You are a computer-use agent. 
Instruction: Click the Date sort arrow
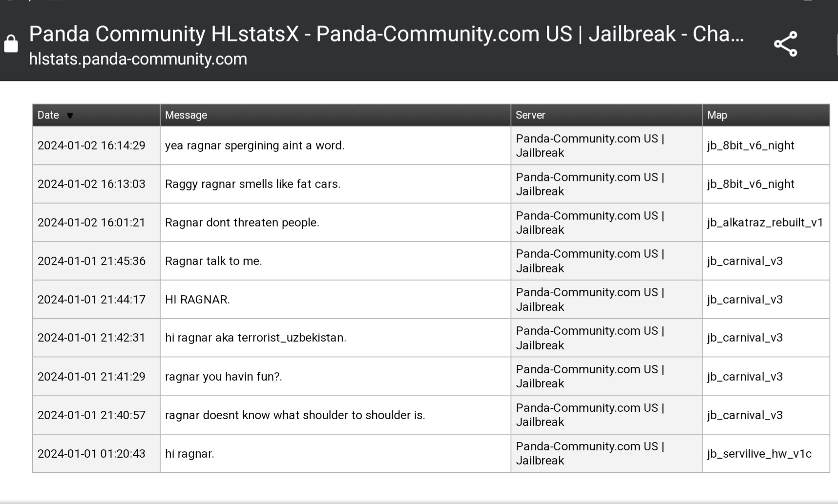click(x=70, y=116)
